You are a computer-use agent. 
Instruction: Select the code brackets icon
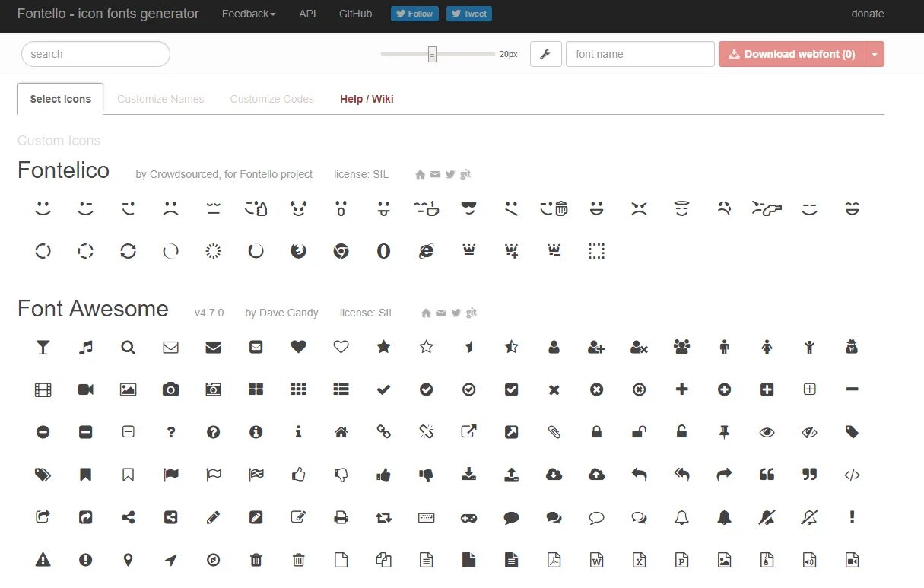click(853, 475)
